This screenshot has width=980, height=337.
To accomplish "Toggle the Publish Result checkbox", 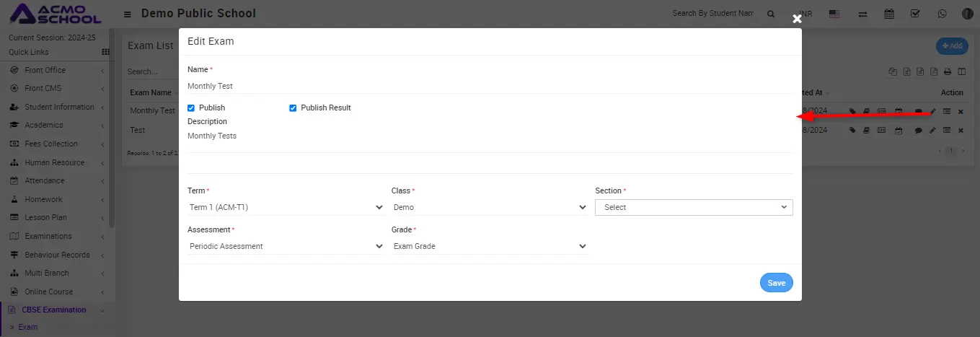I will 293,108.
